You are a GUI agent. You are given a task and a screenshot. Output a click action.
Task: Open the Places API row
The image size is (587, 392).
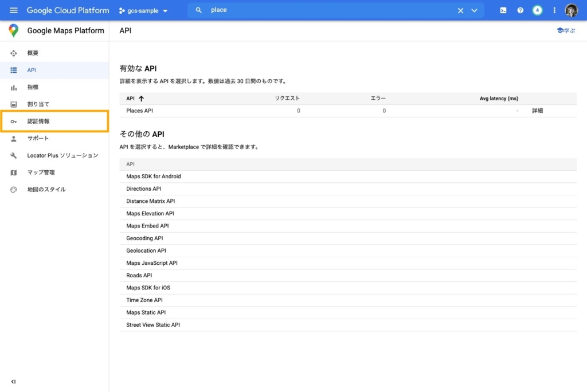tap(348, 111)
